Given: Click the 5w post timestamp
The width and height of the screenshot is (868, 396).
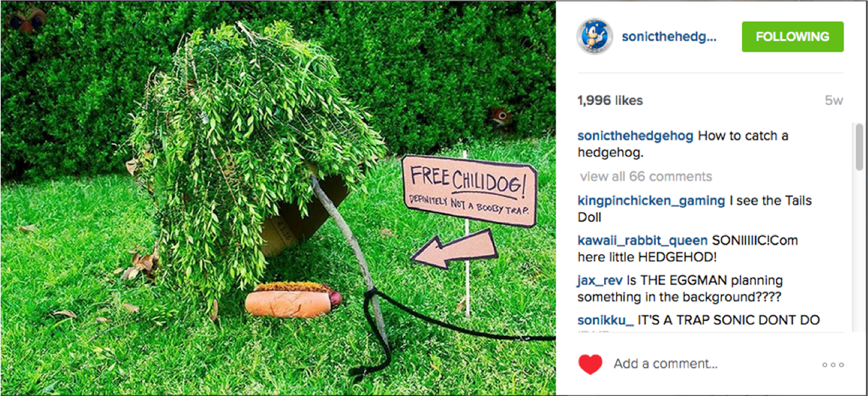Looking at the screenshot, I should [x=833, y=101].
